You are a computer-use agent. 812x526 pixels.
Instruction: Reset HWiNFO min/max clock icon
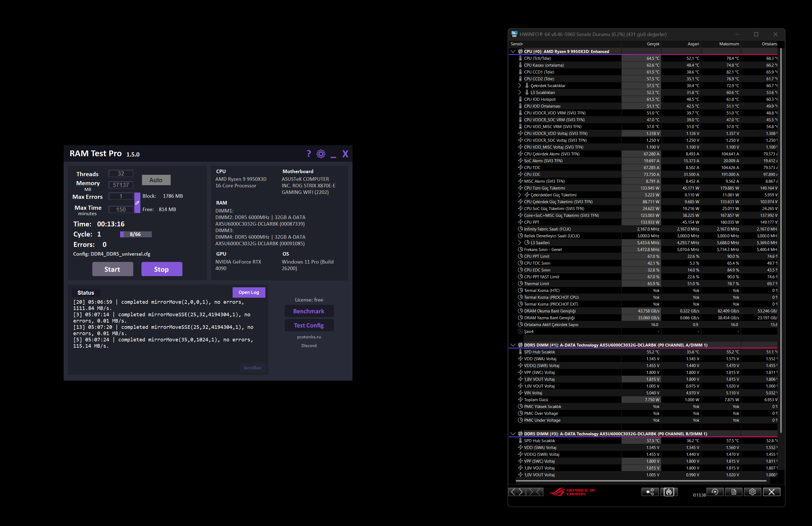(x=715, y=492)
